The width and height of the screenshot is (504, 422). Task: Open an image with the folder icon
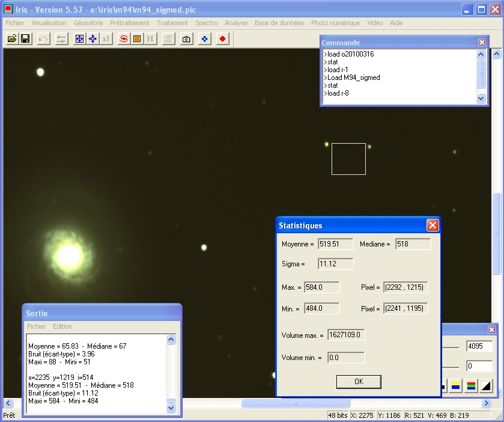tap(12, 39)
